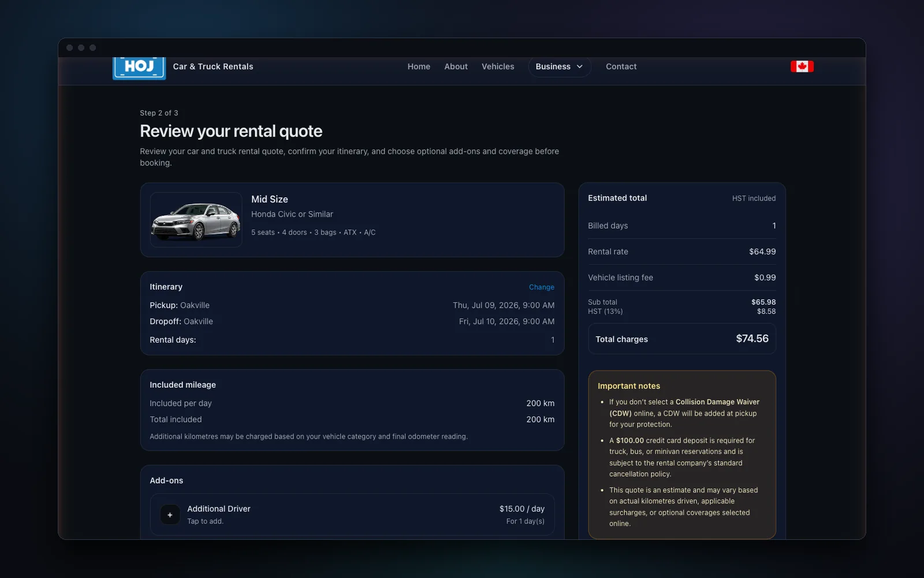
Task: Click the HST (13%) label
Action: pos(605,312)
